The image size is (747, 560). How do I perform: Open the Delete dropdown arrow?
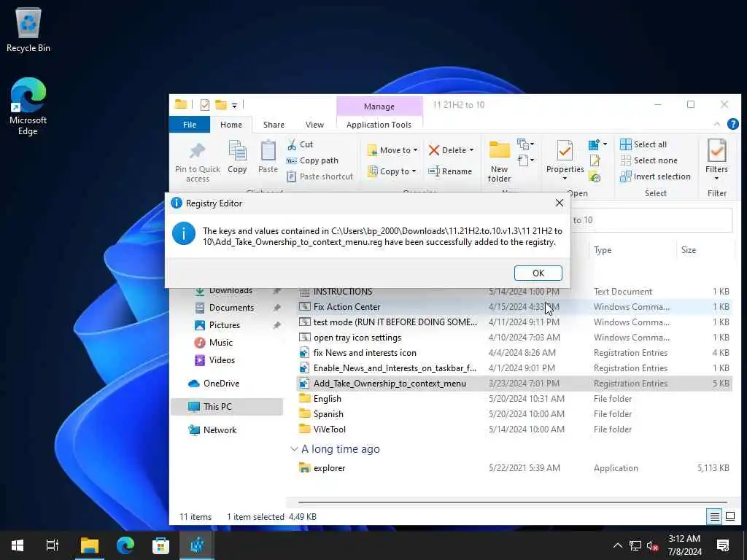click(471, 150)
